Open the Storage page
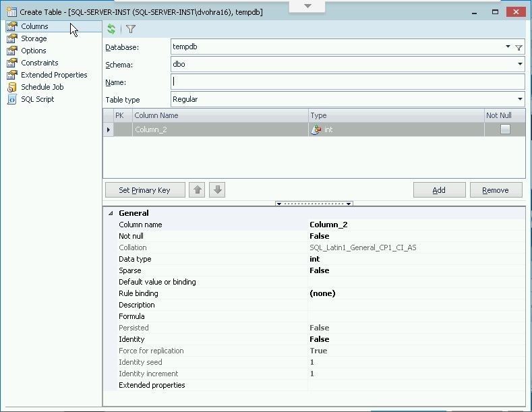532x412 pixels. click(x=34, y=38)
